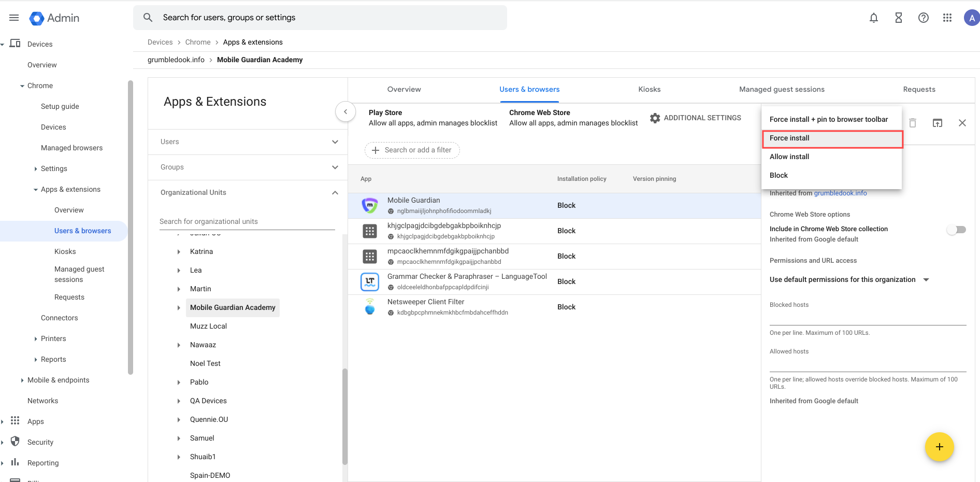Click Devices in the breadcrumb
This screenshot has width=980, height=482.
point(160,42)
